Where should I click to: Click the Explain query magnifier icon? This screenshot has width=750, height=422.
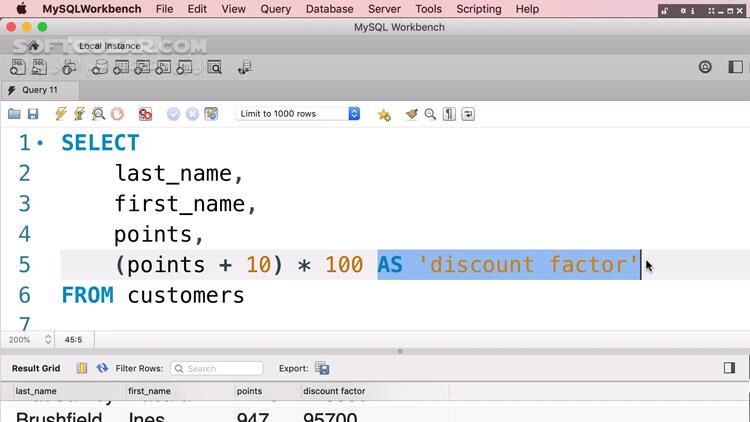coord(98,114)
